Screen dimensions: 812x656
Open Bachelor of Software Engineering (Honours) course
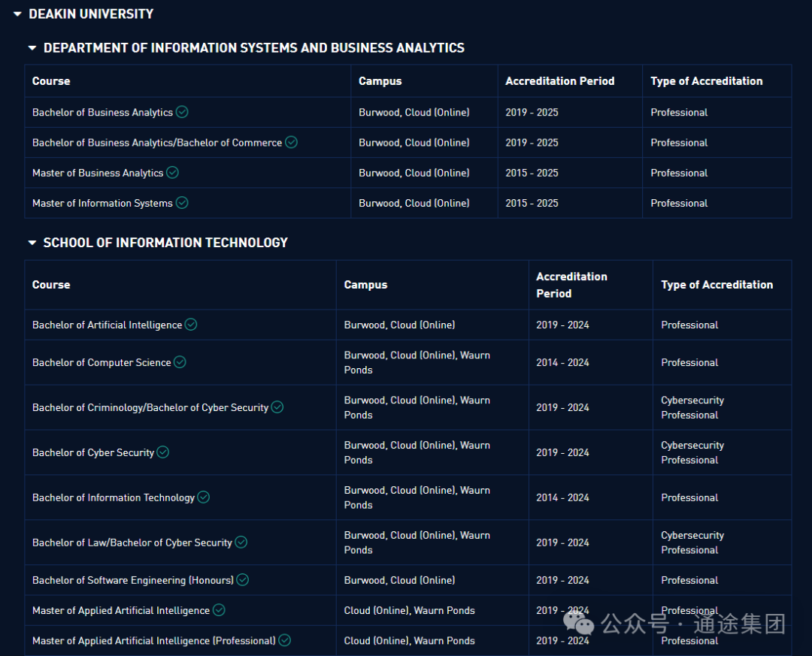click(x=133, y=580)
